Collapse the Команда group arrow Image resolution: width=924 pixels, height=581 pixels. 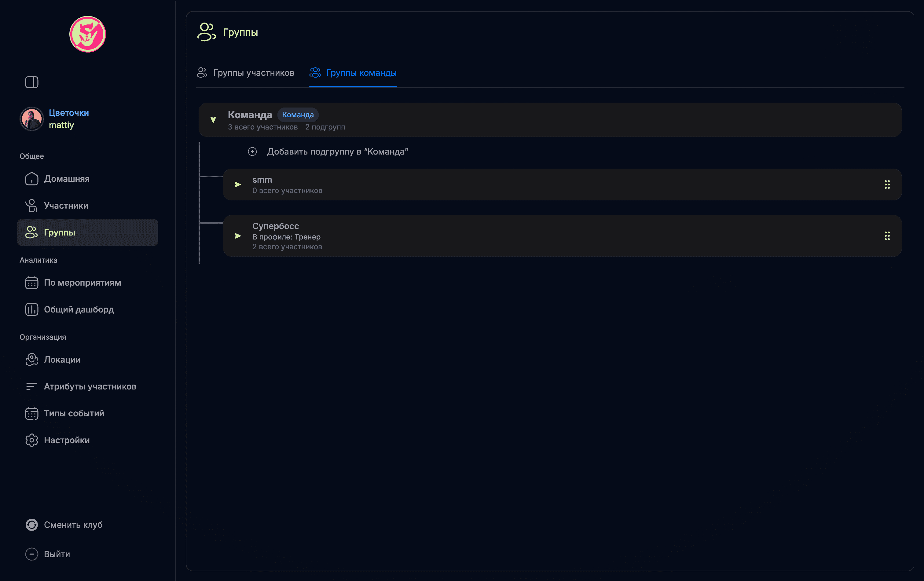point(213,120)
